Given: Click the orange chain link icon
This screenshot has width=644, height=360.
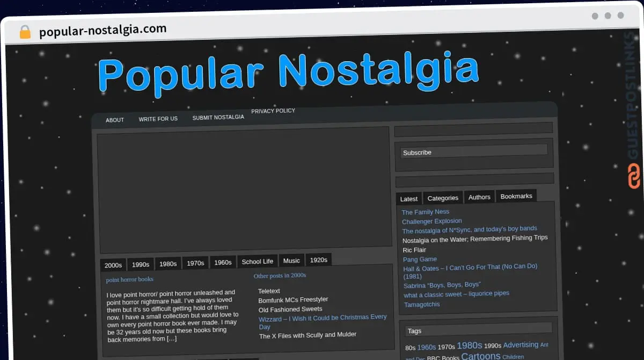Looking at the screenshot, I should click(634, 176).
